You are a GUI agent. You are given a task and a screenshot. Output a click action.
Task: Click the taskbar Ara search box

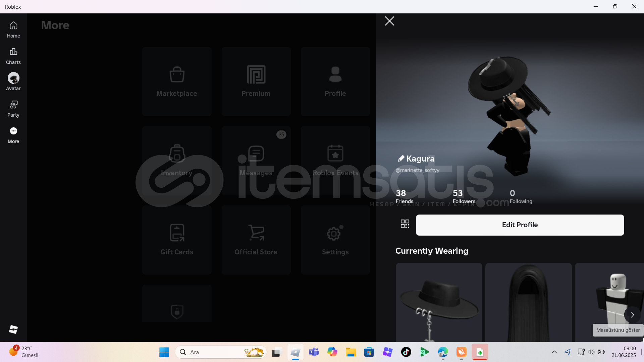tap(221, 352)
